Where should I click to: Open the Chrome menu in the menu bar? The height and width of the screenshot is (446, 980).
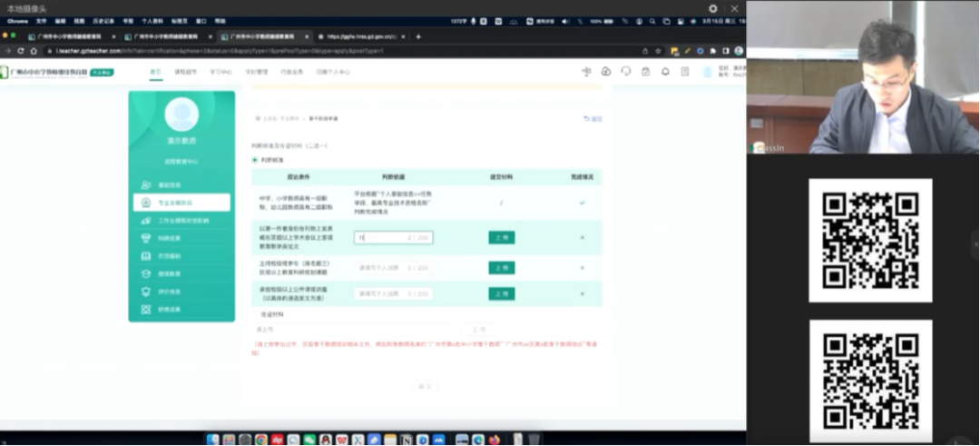(x=17, y=21)
